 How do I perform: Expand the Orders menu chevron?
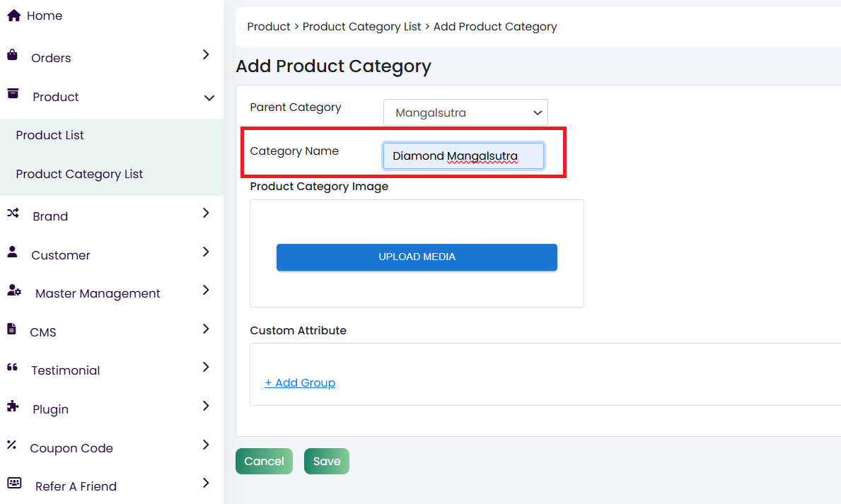click(206, 54)
